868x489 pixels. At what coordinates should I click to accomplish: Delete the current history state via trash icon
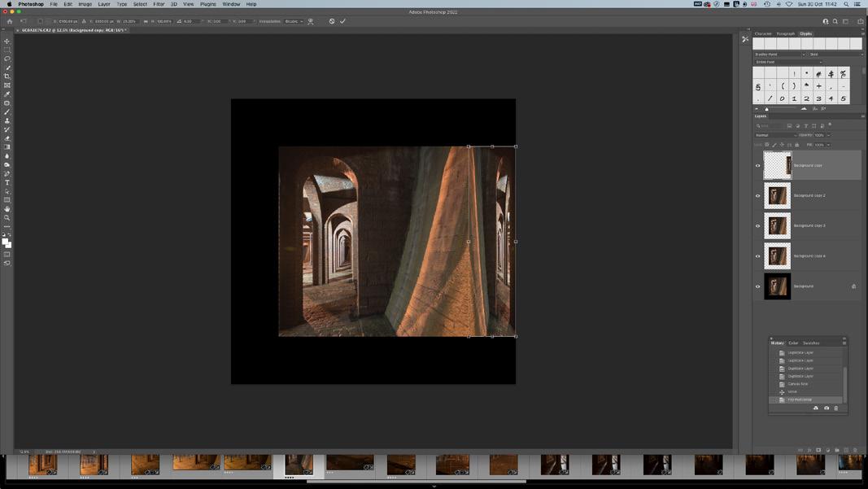pos(835,408)
